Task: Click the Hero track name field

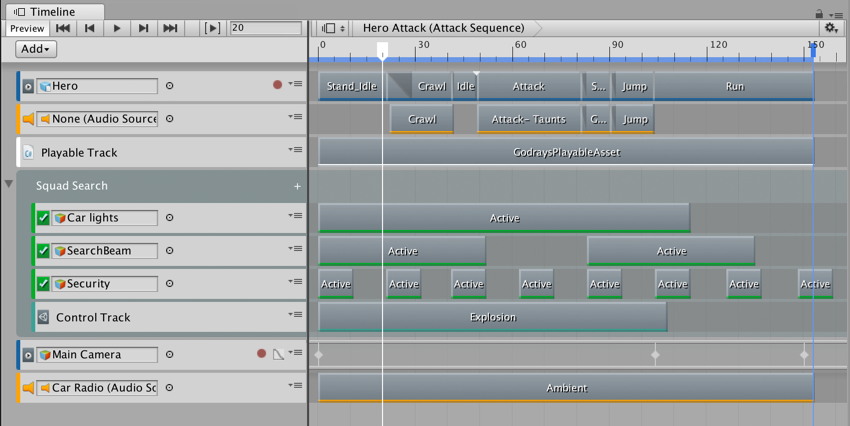Action: point(97,86)
